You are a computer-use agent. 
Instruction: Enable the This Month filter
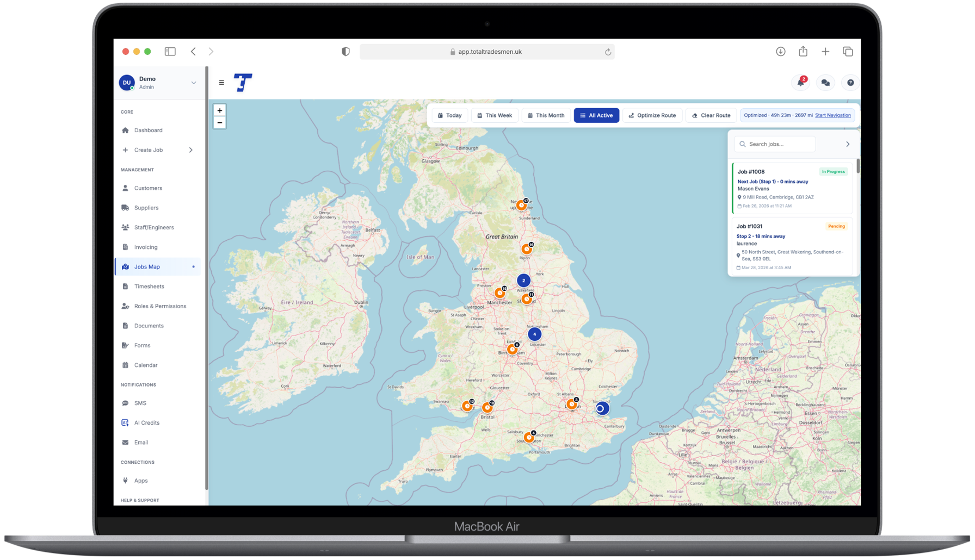click(x=546, y=115)
